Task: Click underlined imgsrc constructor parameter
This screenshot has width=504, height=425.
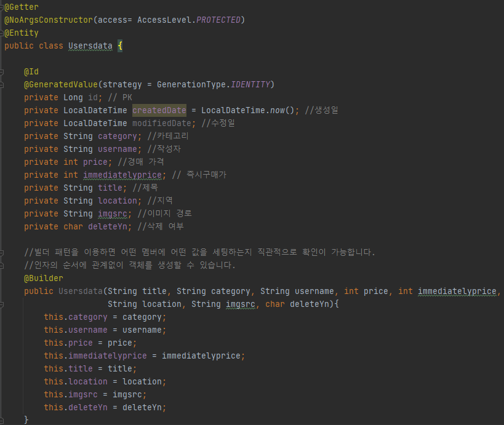Action: (241, 304)
